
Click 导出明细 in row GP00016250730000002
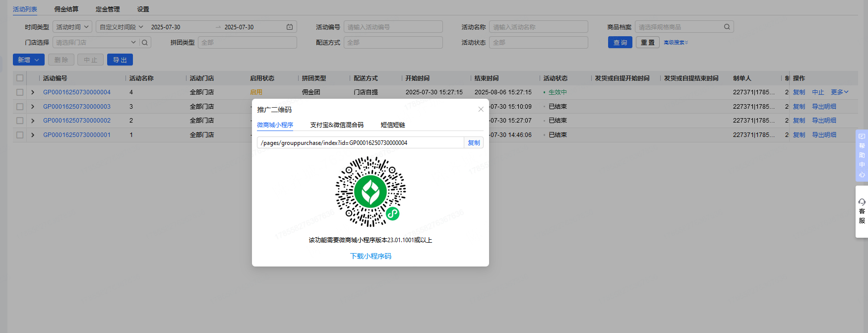(x=824, y=121)
